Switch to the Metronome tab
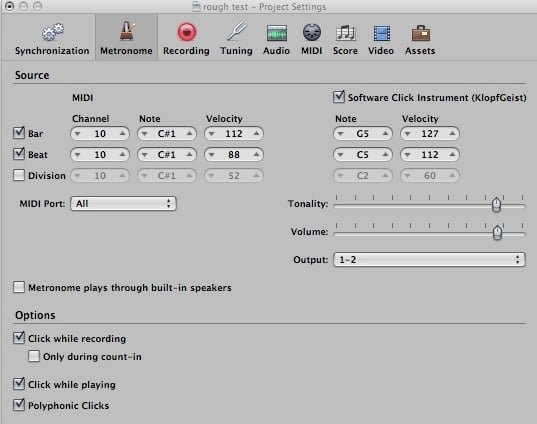 pyautogui.click(x=126, y=38)
